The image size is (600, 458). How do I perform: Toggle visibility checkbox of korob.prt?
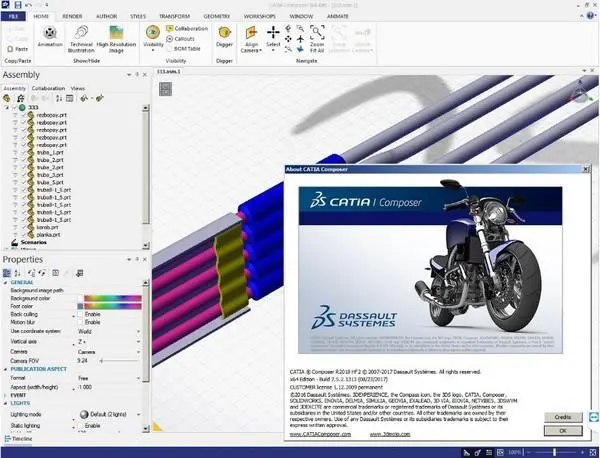[24, 227]
